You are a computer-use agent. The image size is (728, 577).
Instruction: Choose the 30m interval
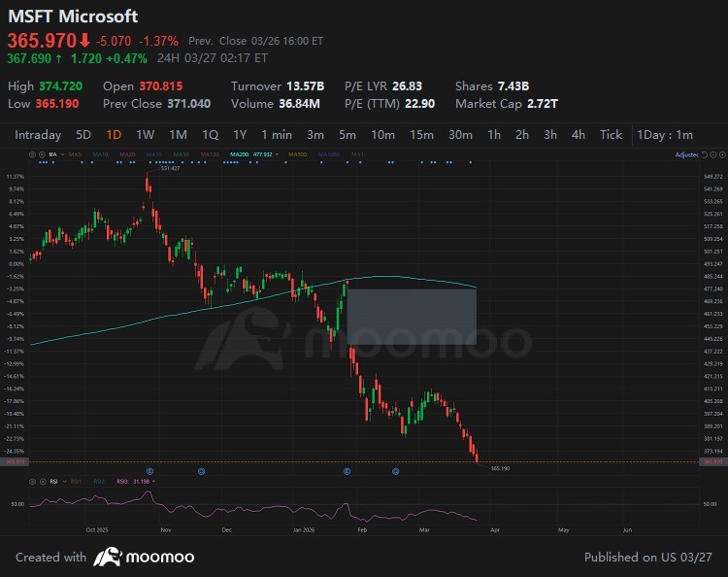(460, 135)
